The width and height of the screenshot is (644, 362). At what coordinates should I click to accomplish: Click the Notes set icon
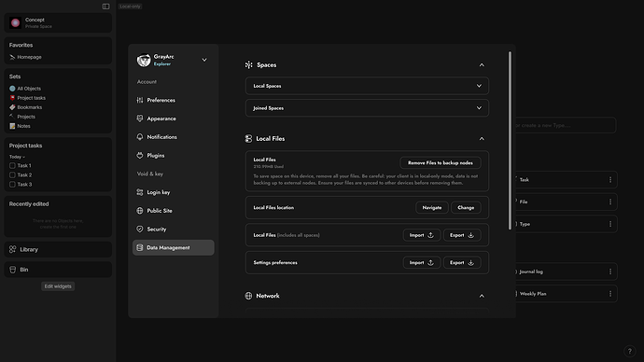tap(12, 126)
